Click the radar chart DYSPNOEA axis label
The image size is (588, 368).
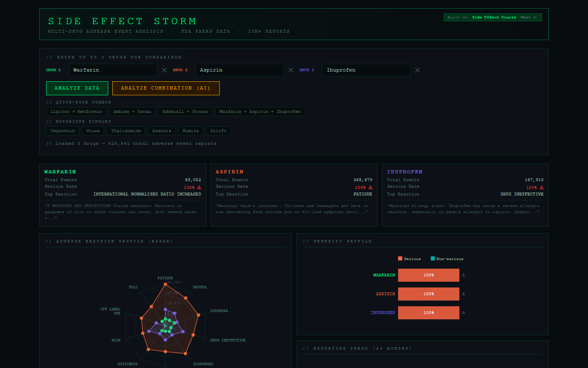(219, 311)
